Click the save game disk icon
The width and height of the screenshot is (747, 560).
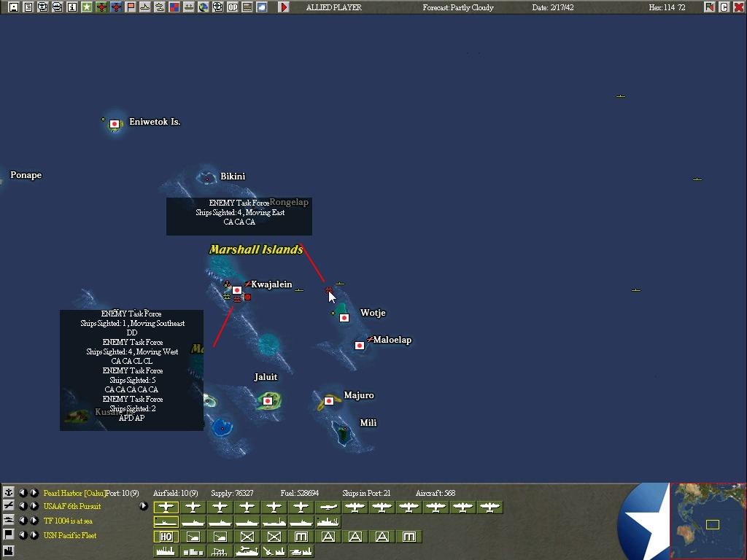(14, 7)
